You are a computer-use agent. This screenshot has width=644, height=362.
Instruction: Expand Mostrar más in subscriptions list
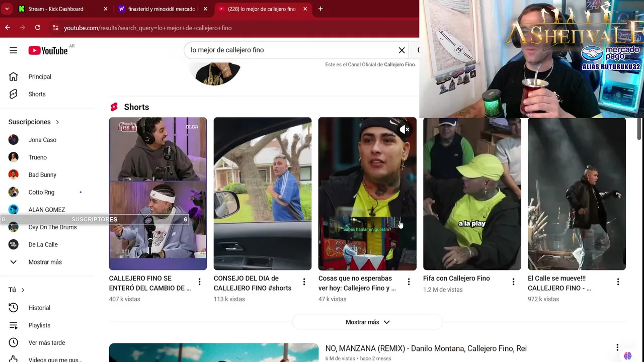pyautogui.click(x=45, y=262)
